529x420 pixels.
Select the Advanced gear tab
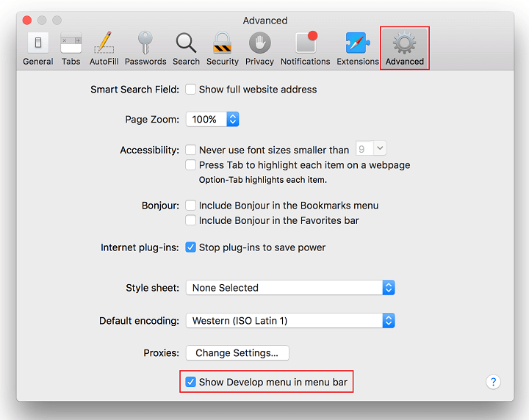tap(405, 48)
